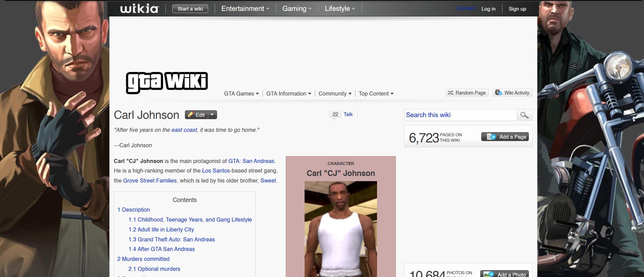Click the Contents heading
Screen dimensions: 644x277
[x=185, y=200]
